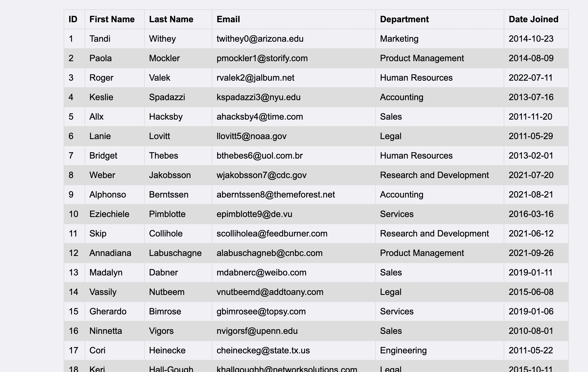588x372 pixels.
Task: Click the First Name column header
Action: click(x=111, y=19)
